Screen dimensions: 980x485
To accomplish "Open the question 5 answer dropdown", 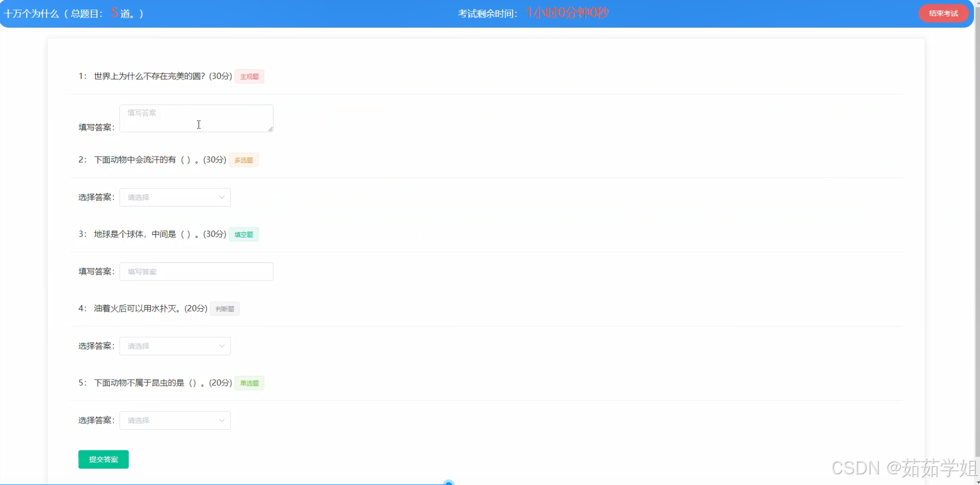I will tap(175, 421).
